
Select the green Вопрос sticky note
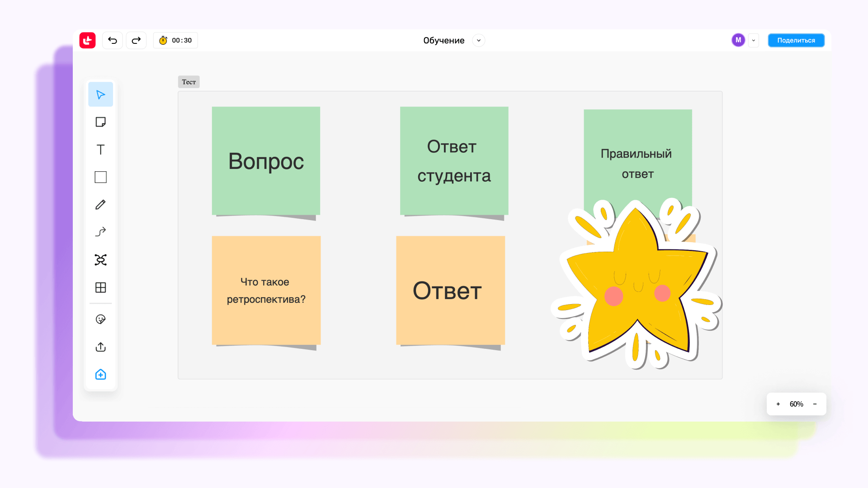point(266,161)
